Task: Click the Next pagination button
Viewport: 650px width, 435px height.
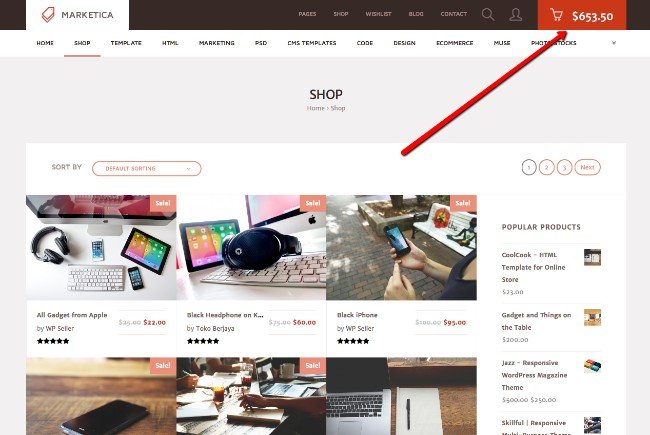Action: (587, 167)
